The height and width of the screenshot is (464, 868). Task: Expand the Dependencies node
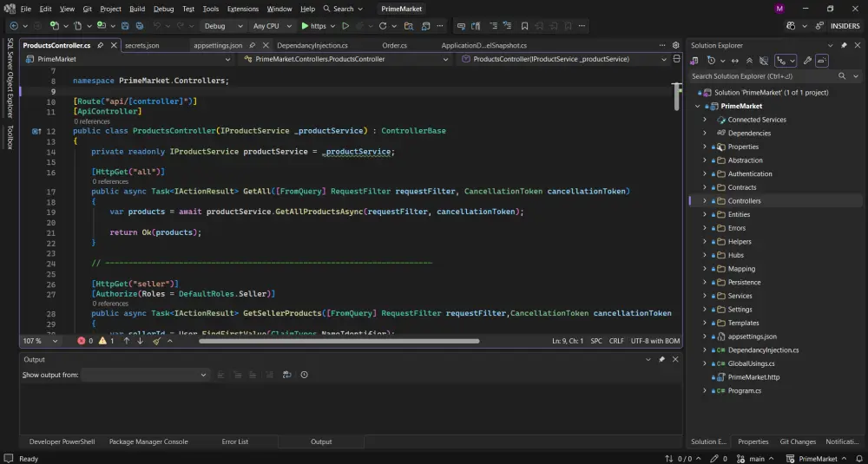[x=705, y=134]
